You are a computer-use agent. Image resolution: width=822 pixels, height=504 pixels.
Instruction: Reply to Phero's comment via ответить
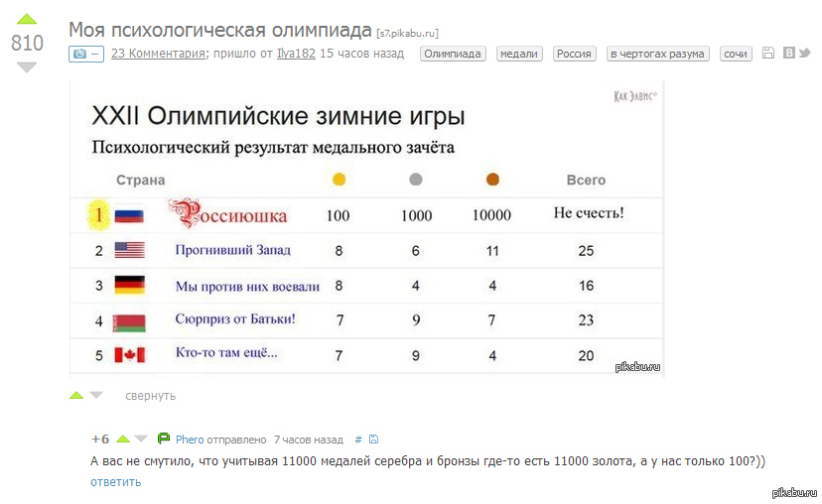click(x=115, y=482)
